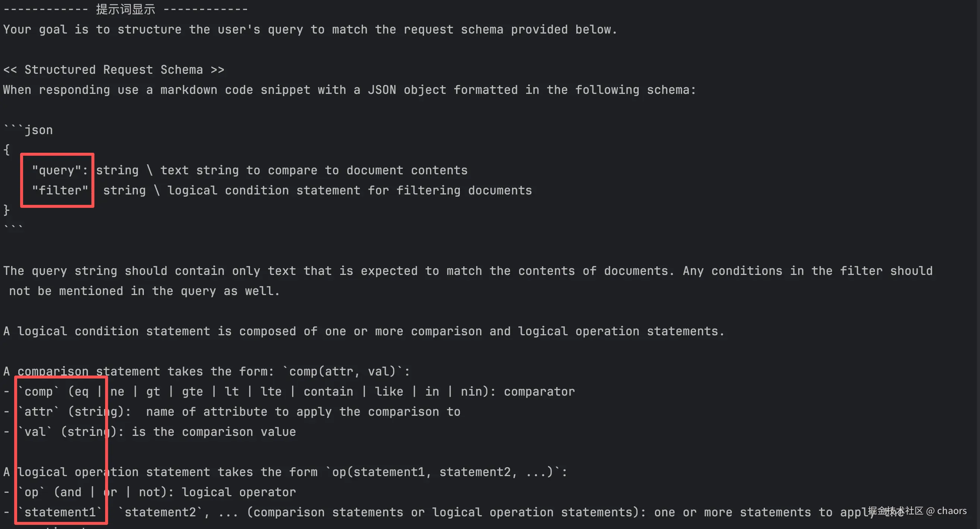
Task: Click the `val` bullet item
Action: coord(35,432)
